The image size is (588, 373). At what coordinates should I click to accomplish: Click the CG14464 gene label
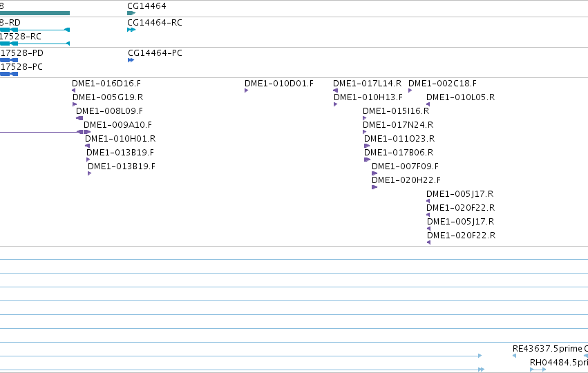click(146, 6)
